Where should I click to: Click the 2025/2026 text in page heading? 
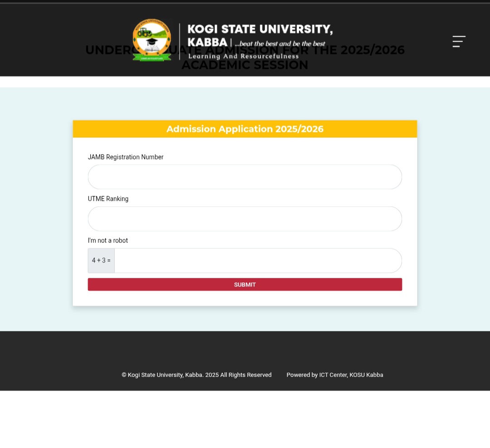coord(372,50)
